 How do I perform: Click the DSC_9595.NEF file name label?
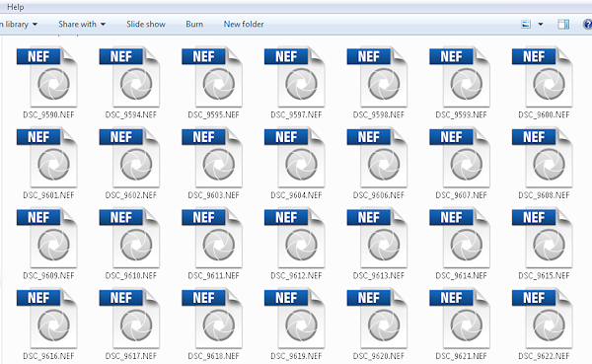(x=213, y=114)
